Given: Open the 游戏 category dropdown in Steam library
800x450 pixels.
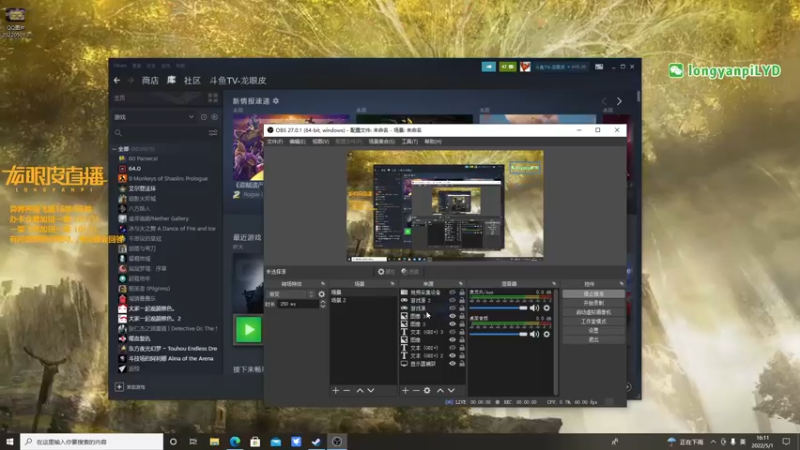Looking at the screenshot, I should (x=154, y=117).
